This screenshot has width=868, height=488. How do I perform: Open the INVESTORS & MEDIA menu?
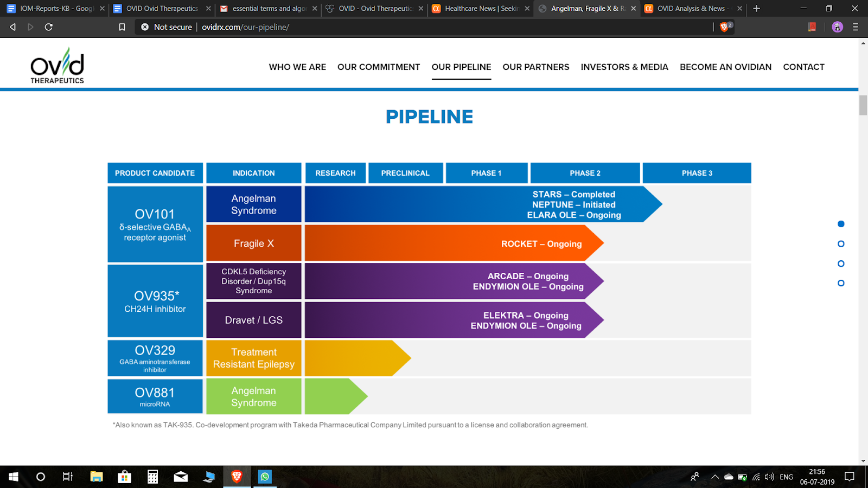coord(624,67)
